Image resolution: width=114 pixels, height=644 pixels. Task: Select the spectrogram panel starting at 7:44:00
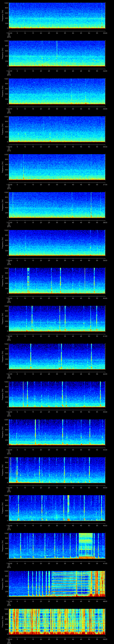(x=57, y=470)
